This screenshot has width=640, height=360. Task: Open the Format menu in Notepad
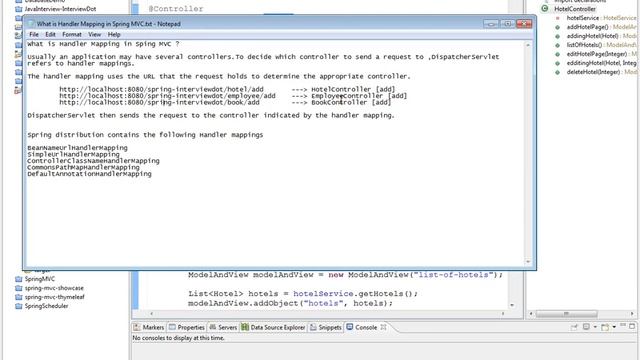click(x=72, y=35)
